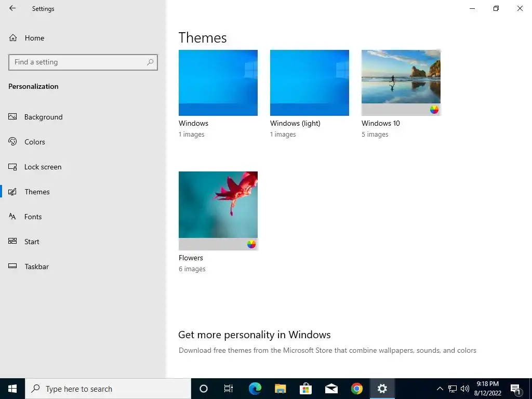
Task: Click the color wheel on Flowers theme
Action: [251, 244]
